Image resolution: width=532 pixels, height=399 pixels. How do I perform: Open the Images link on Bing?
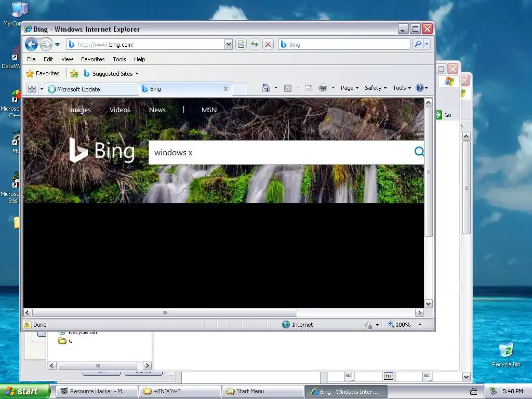tap(79, 110)
